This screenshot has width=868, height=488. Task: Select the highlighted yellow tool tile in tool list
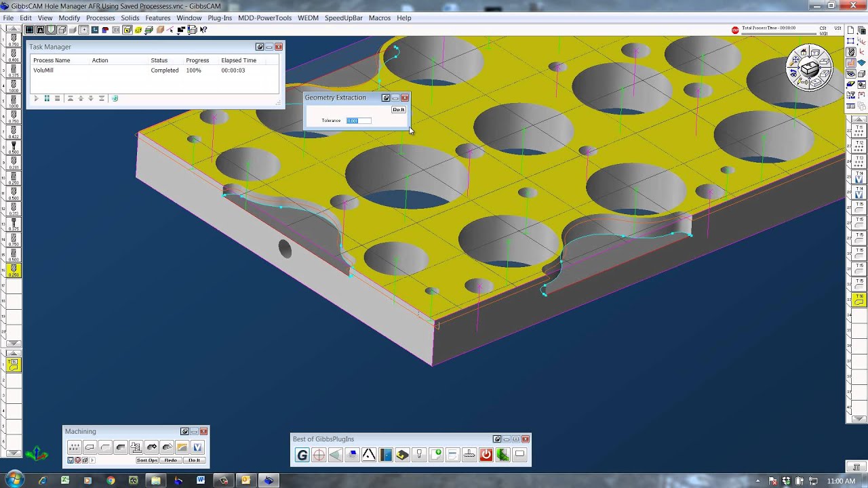click(13, 270)
